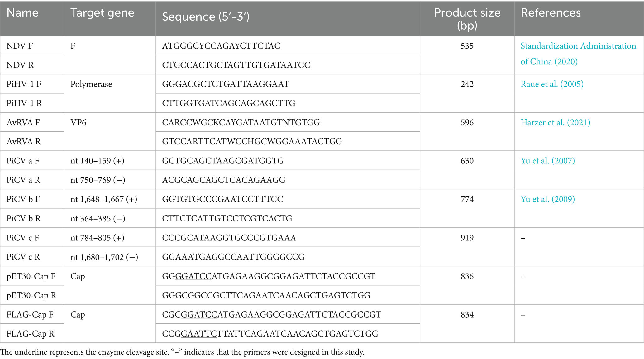Click the PiCV b F sequence text

click(x=222, y=199)
